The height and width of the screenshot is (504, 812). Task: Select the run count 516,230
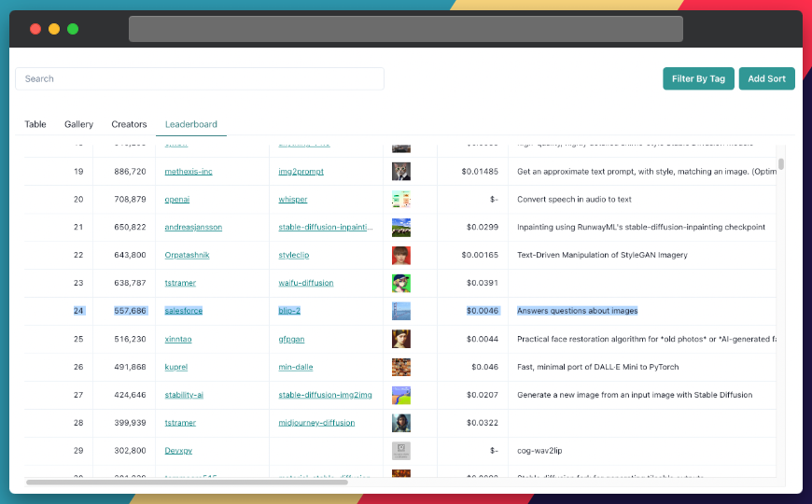(x=130, y=340)
